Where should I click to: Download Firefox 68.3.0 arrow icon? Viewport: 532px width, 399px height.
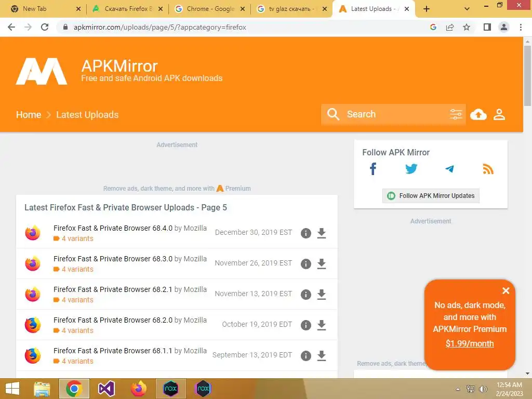(x=321, y=263)
